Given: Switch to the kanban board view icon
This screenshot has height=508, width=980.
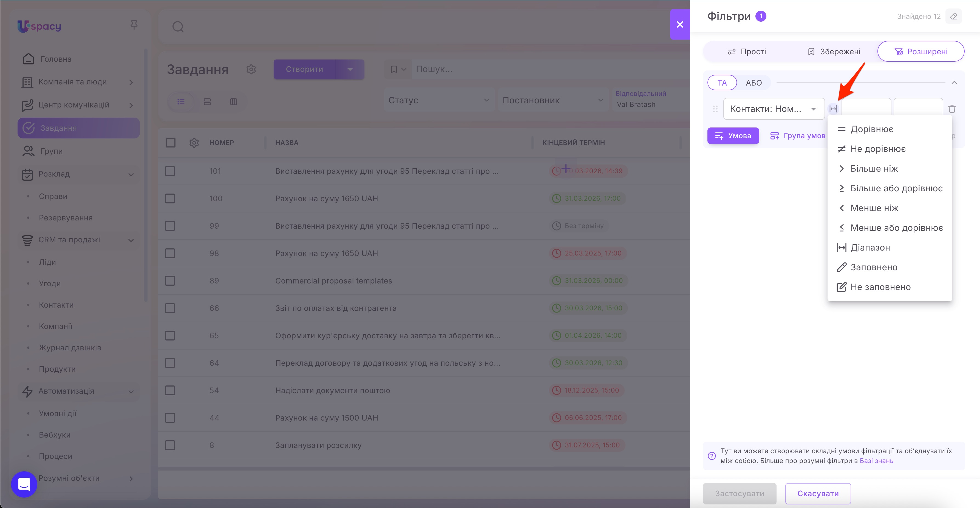Looking at the screenshot, I should click(234, 101).
